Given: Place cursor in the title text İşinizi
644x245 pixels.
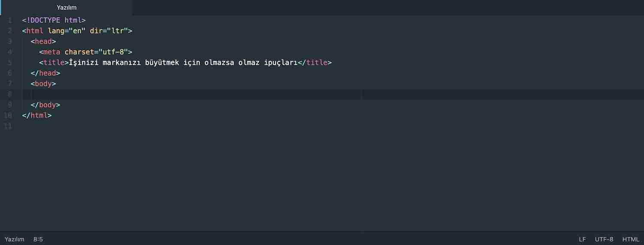Looking at the screenshot, I should click(84, 62).
